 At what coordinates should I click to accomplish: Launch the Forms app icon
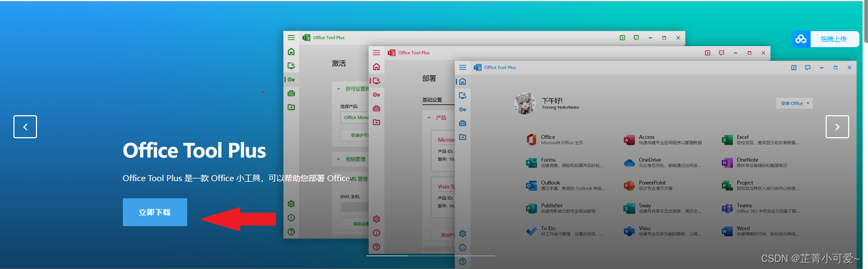pyautogui.click(x=531, y=162)
